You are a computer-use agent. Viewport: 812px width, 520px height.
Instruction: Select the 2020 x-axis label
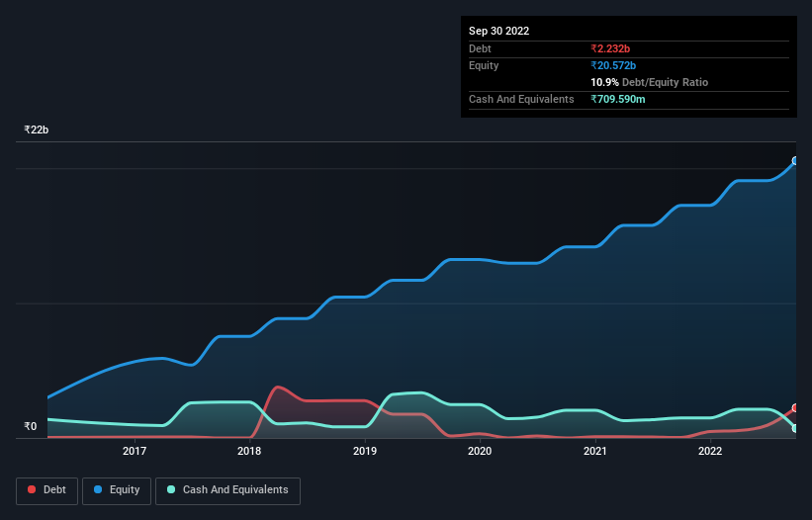[x=480, y=451]
